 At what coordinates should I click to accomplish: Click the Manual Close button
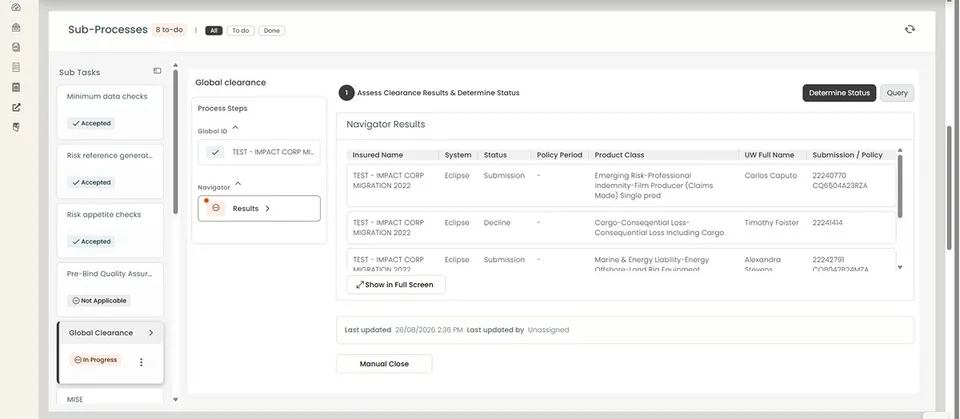(384, 364)
